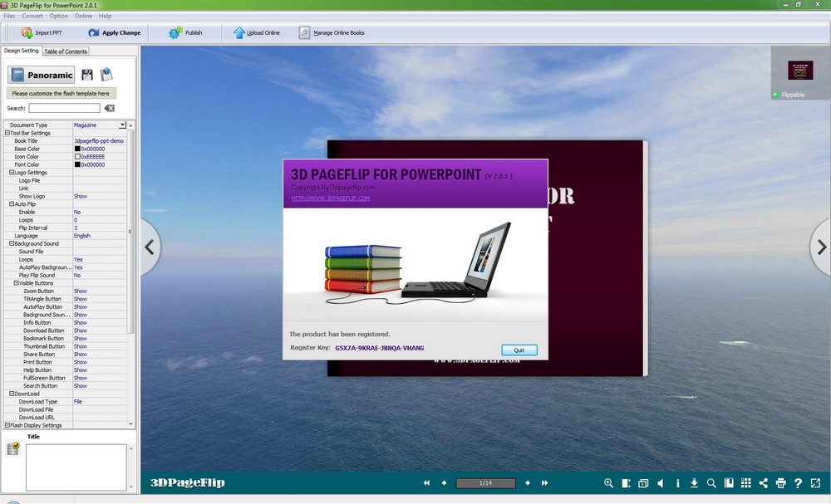Click the Icon Color 0xEEEEEE swatch
Viewport: 831px width, 504px height.
[x=77, y=157]
